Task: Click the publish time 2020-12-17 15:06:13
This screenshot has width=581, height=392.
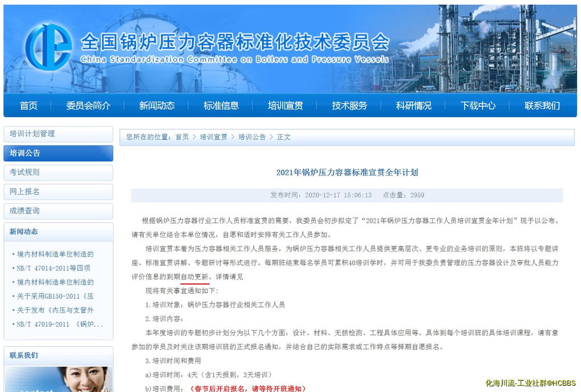Action: (338, 195)
